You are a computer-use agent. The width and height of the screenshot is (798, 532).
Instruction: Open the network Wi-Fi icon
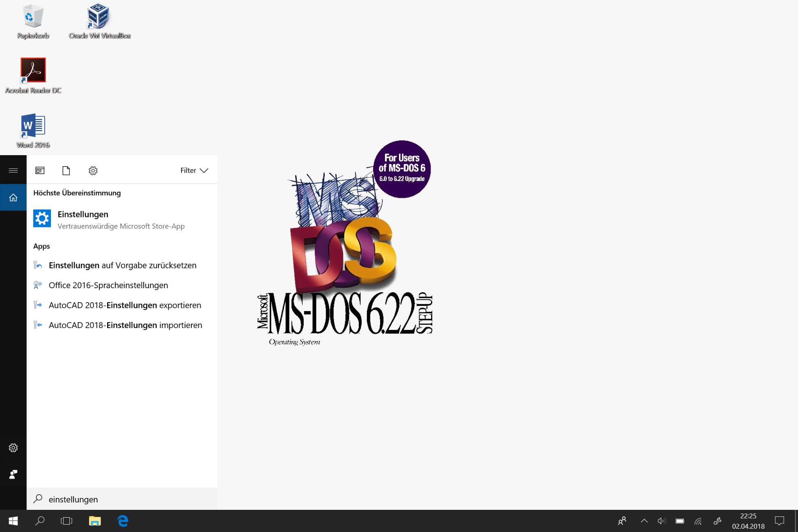(698, 521)
